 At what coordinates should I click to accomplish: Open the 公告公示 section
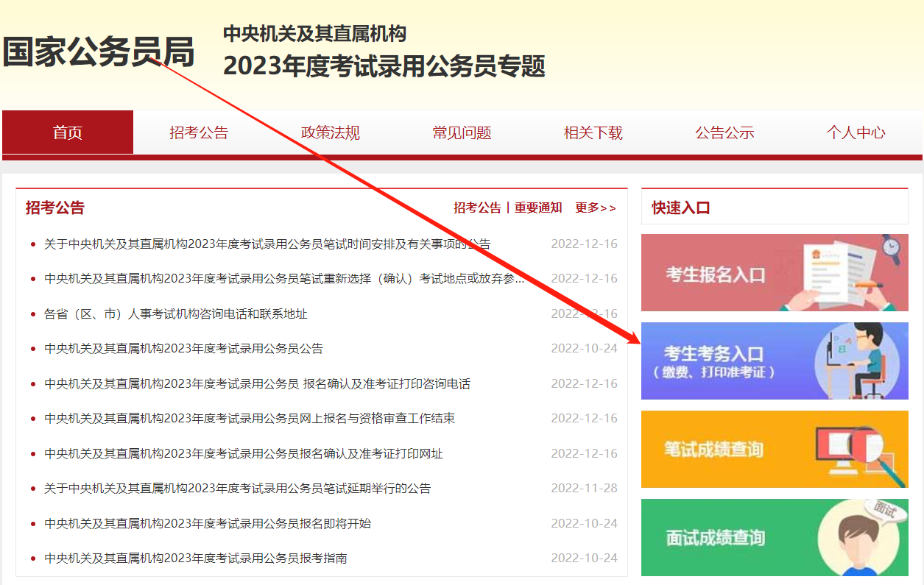tap(724, 132)
